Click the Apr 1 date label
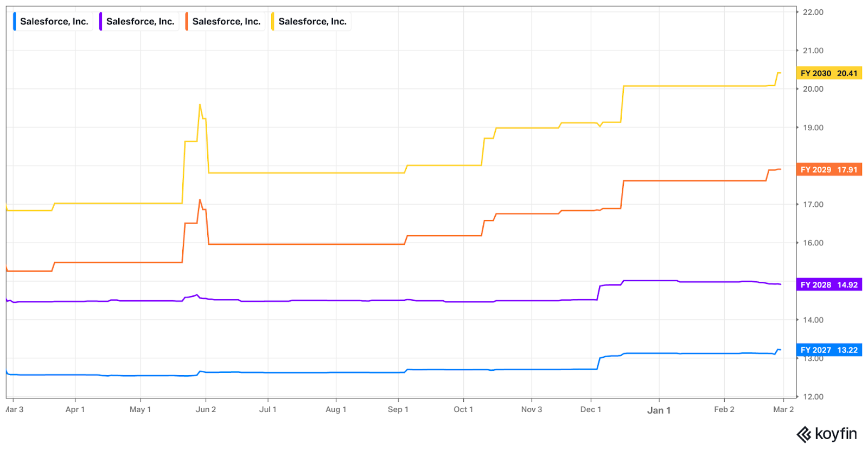Viewport: 868px width, 449px height. point(75,409)
